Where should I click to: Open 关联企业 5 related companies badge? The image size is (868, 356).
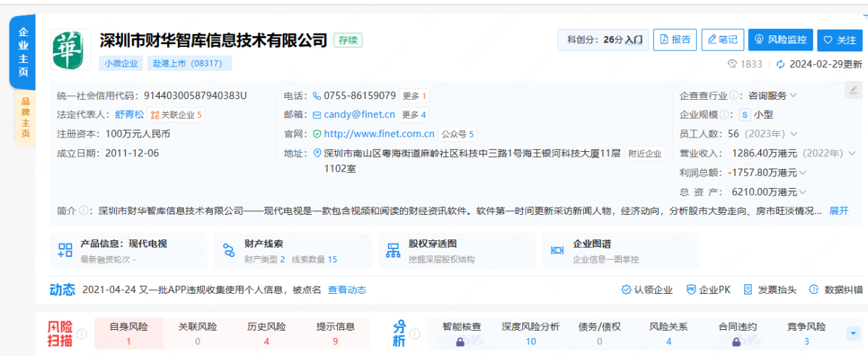point(176,114)
